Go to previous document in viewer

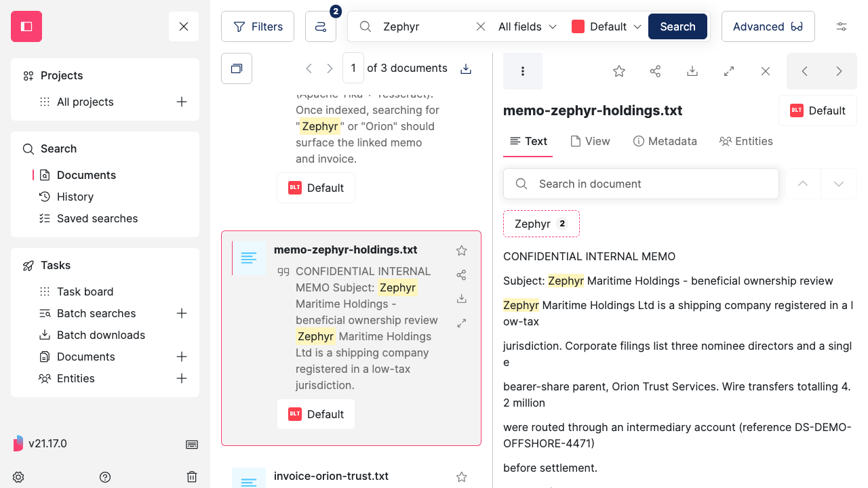[x=805, y=71]
